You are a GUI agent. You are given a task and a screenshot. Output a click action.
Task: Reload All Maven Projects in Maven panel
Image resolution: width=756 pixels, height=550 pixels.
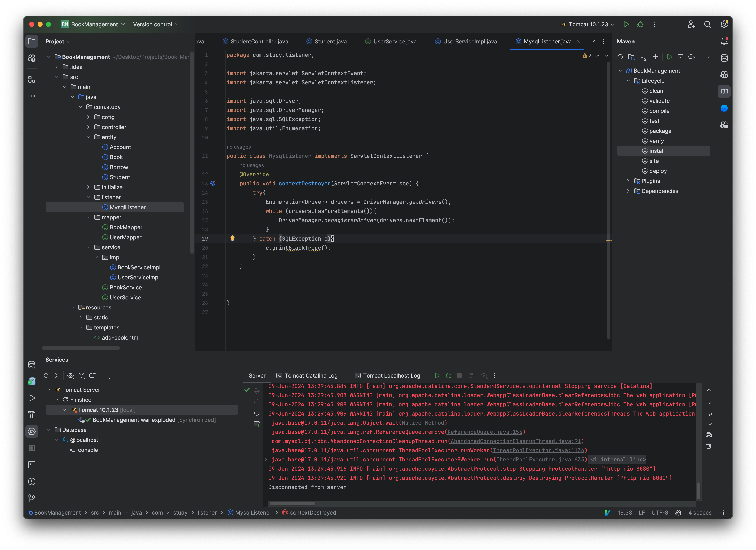pos(620,57)
